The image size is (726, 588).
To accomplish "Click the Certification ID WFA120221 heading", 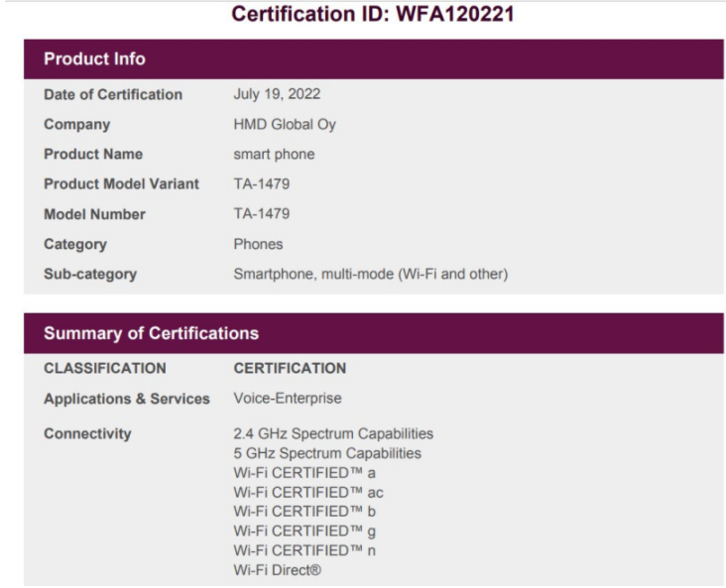I will [x=373, y=14].
